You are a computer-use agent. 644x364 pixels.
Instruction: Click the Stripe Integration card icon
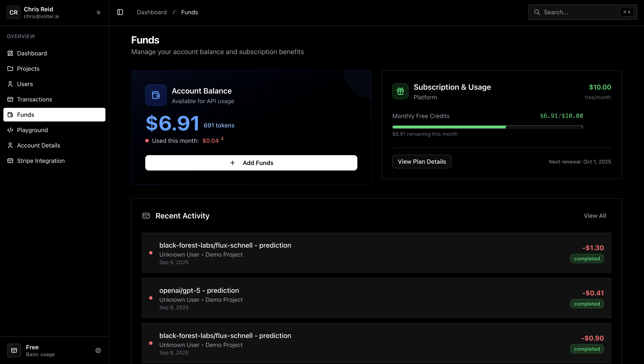(10, 161)
